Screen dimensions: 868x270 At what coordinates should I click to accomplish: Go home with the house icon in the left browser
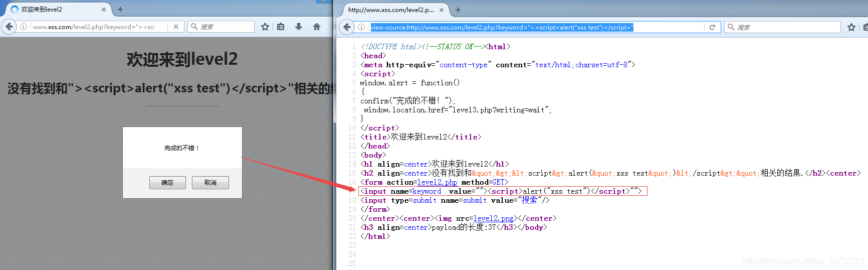click(317, 27)
